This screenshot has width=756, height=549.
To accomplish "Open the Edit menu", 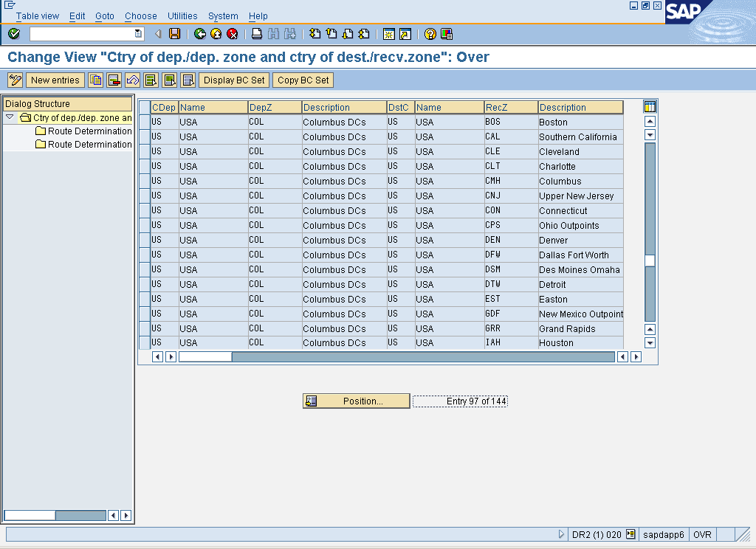I will (x=77, y=16).
